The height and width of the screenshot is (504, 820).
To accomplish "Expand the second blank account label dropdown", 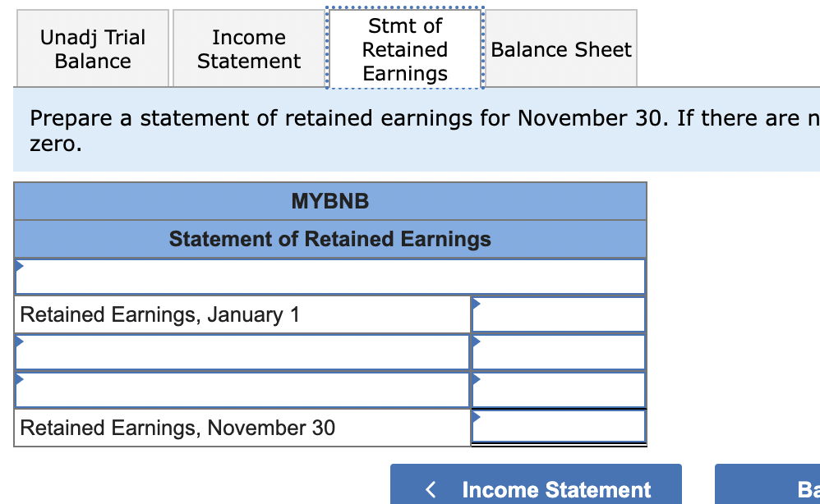I will (x=242, y=390).
